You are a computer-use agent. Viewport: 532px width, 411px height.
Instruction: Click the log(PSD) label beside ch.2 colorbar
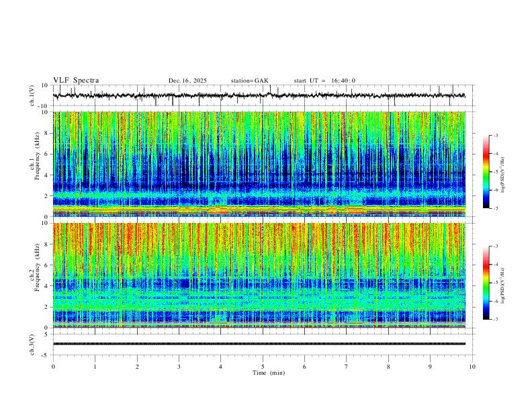pos(502,285)
